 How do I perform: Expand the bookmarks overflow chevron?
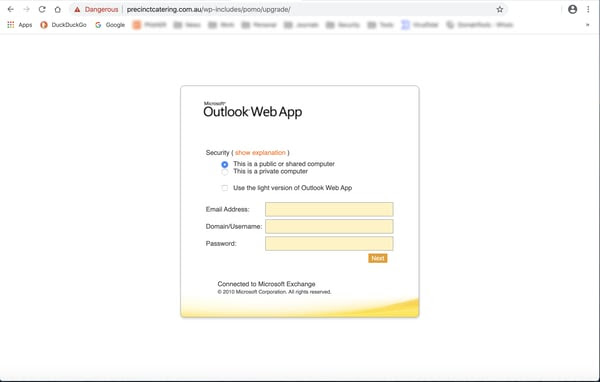[588, 25]
